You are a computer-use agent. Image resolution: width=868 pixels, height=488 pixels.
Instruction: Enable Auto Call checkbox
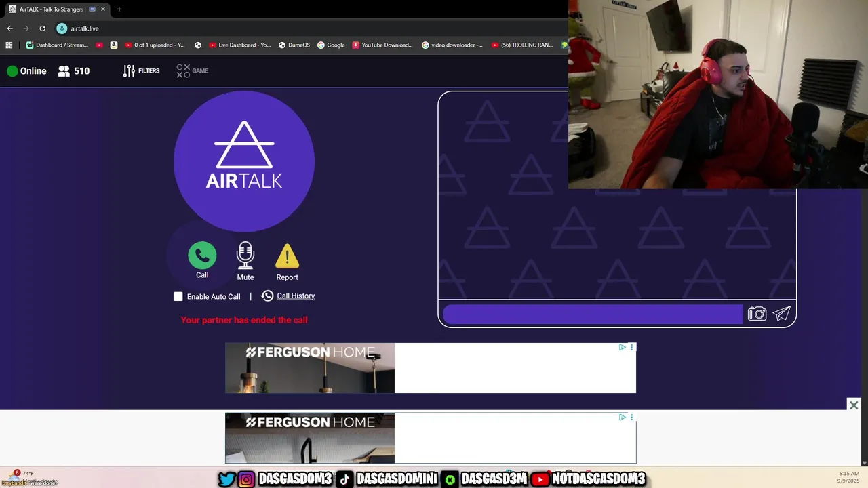[x=178, y=296]
